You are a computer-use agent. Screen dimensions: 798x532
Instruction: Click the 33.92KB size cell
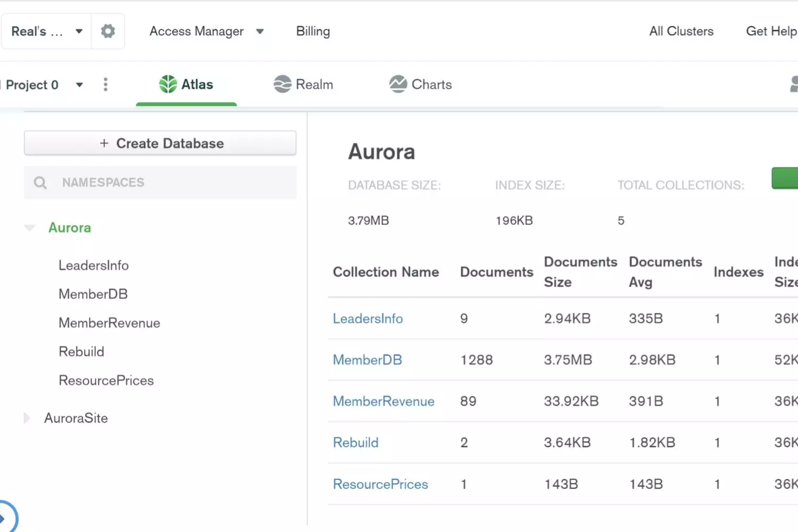coord(571,401)
